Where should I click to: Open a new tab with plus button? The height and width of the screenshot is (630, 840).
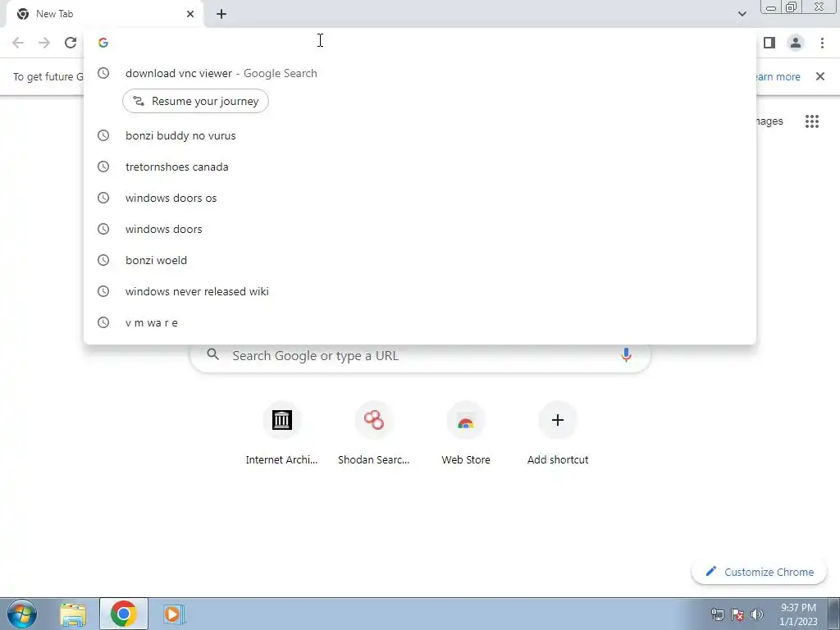tap(221, 14)
